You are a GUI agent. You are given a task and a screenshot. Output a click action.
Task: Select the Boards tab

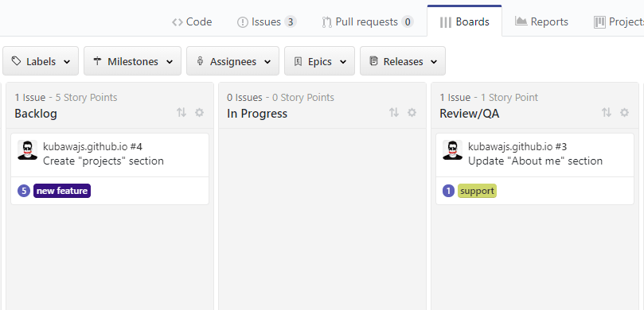pyautogui.click(x=464, y=21)
